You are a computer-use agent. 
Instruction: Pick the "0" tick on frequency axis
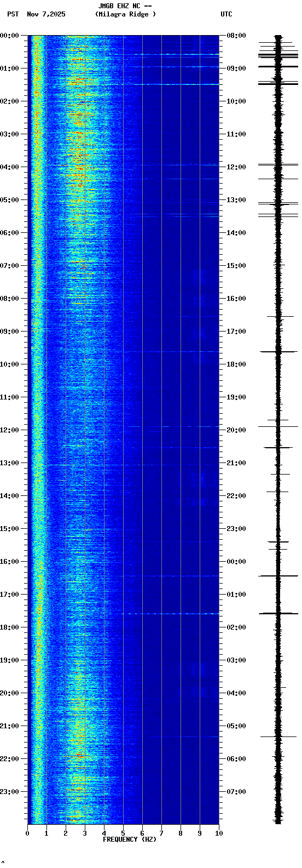tap(27, 833)
